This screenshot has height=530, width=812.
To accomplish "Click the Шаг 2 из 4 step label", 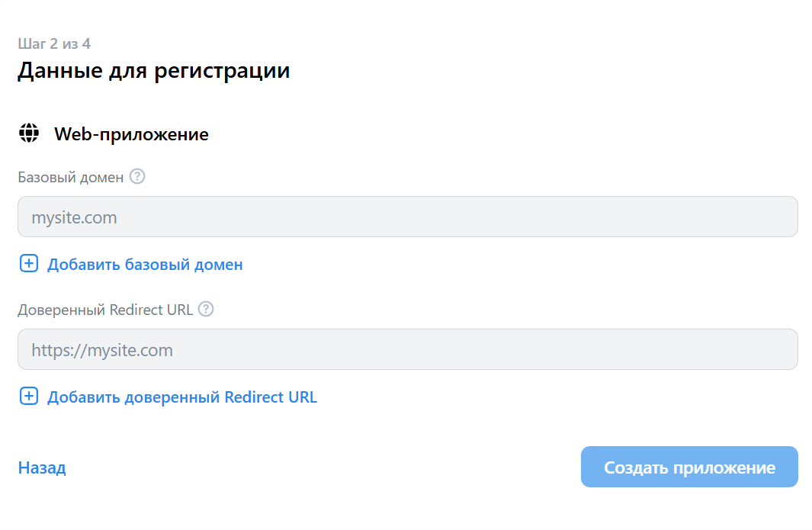I will (x=53, y=43).
